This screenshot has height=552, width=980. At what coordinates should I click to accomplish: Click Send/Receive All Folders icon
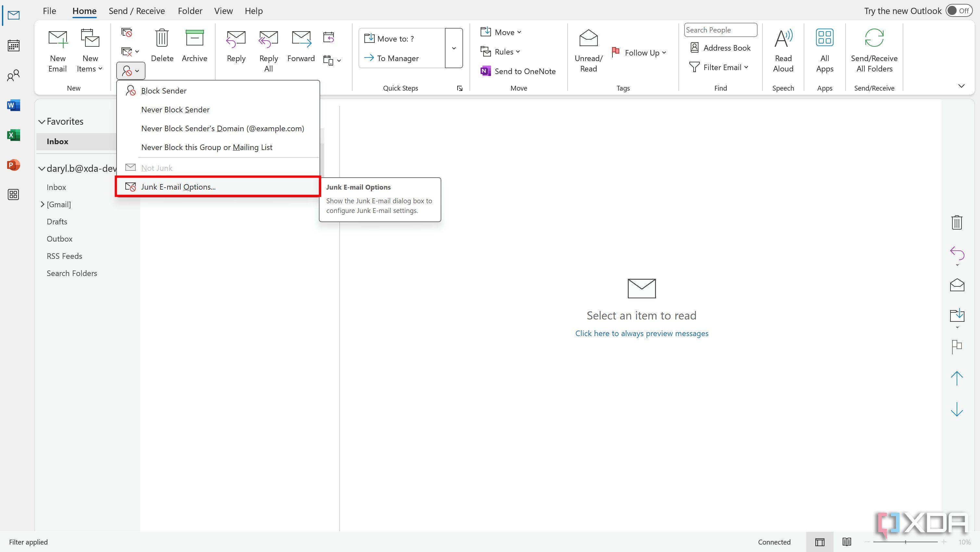tap(874, 38)
